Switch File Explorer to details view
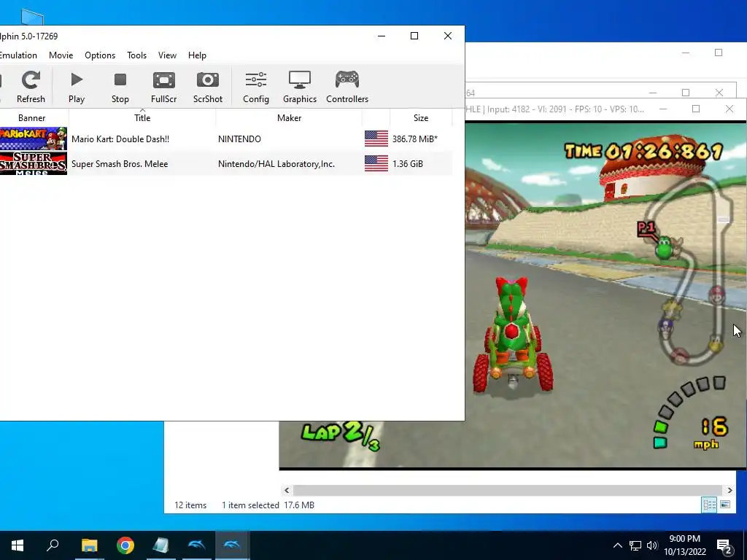 coord(709,505)
